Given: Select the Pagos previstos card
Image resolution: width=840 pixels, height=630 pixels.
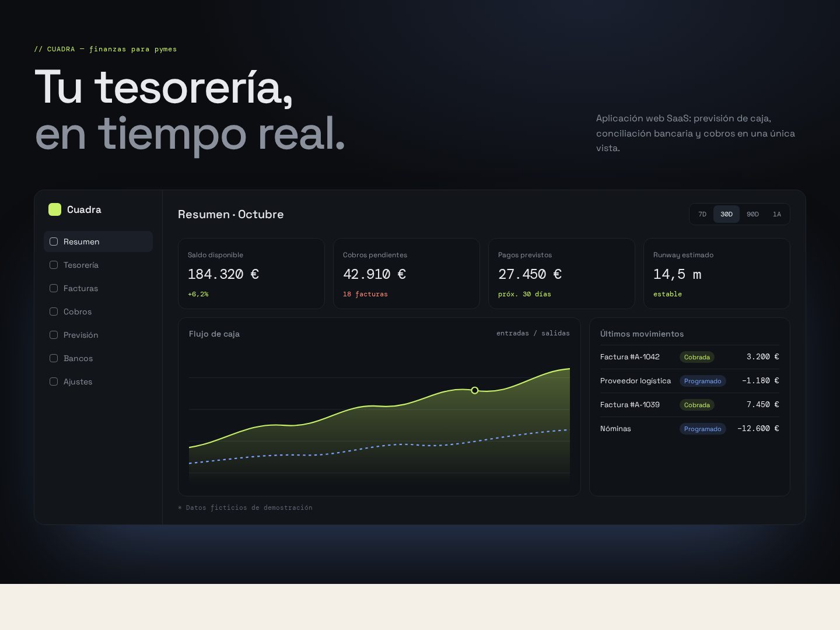Looking at the screenshot, I should point(562,274).
